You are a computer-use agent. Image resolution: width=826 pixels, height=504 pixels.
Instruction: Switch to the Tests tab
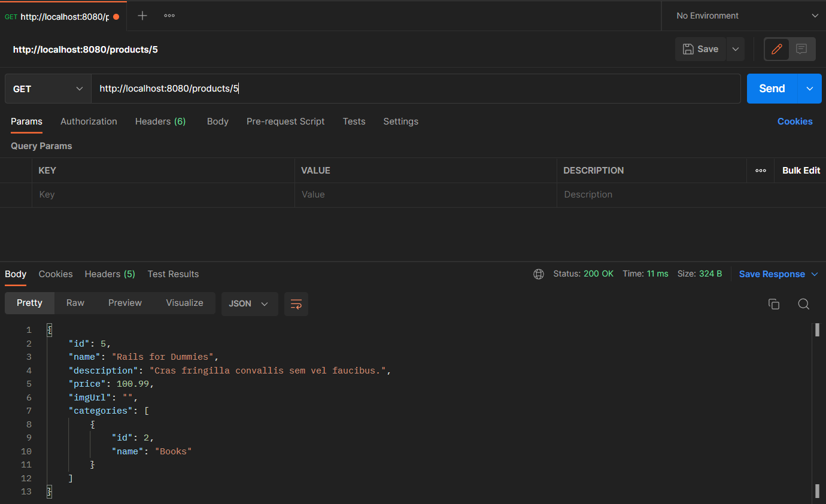354,122
